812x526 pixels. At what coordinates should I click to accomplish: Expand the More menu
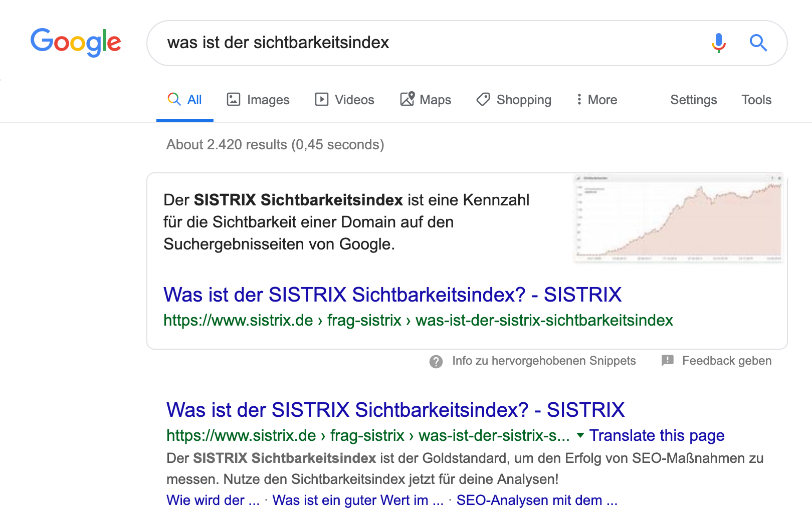pyautogui.click(x=596, y=100)
